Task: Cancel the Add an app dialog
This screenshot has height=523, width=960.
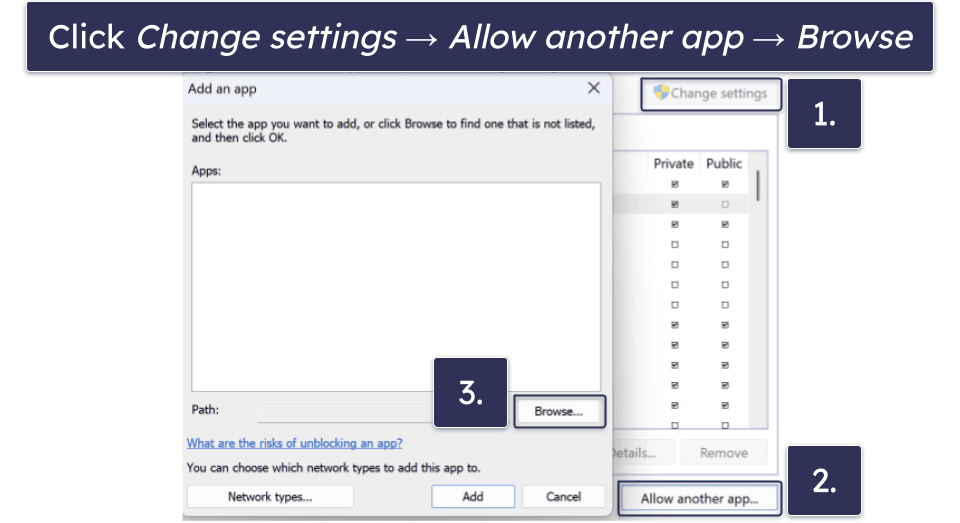Action: 563,497
